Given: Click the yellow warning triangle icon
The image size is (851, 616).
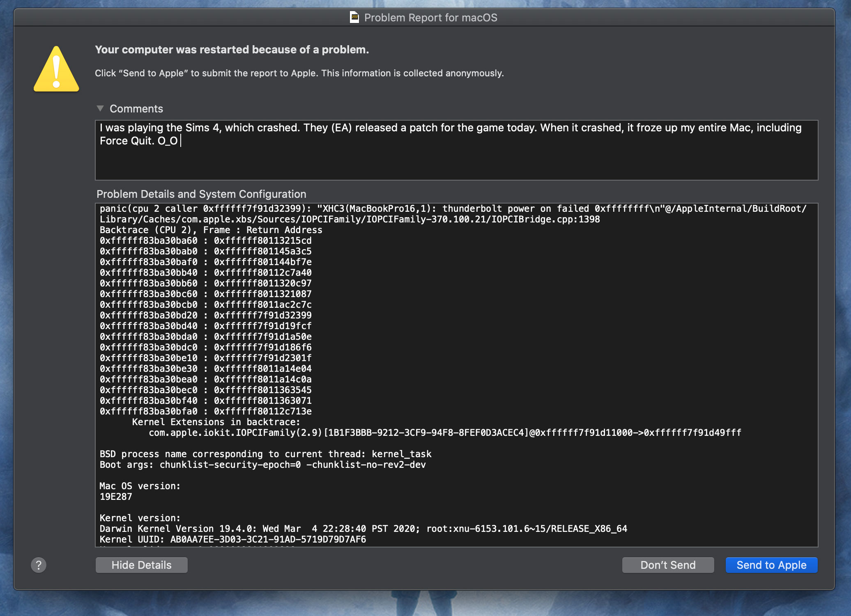Looking at the screenshot, I should [x=56, y=70].
